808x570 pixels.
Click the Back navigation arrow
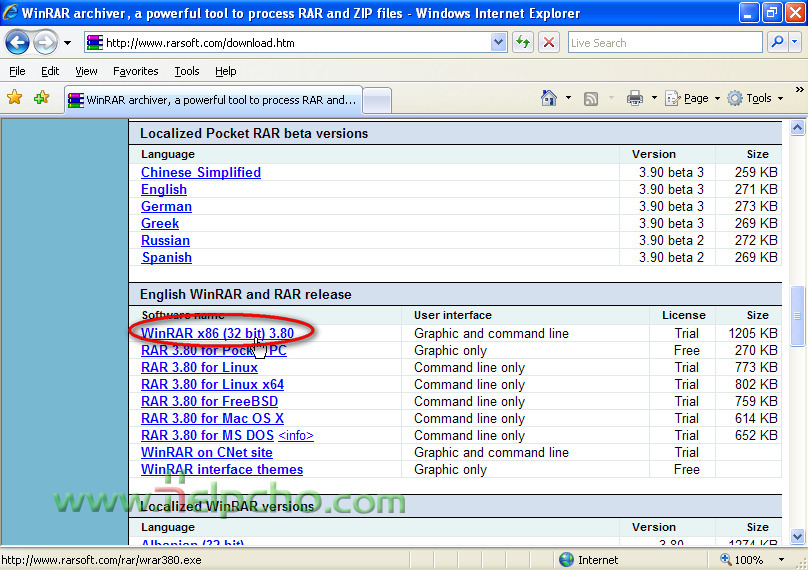[18, 43]
